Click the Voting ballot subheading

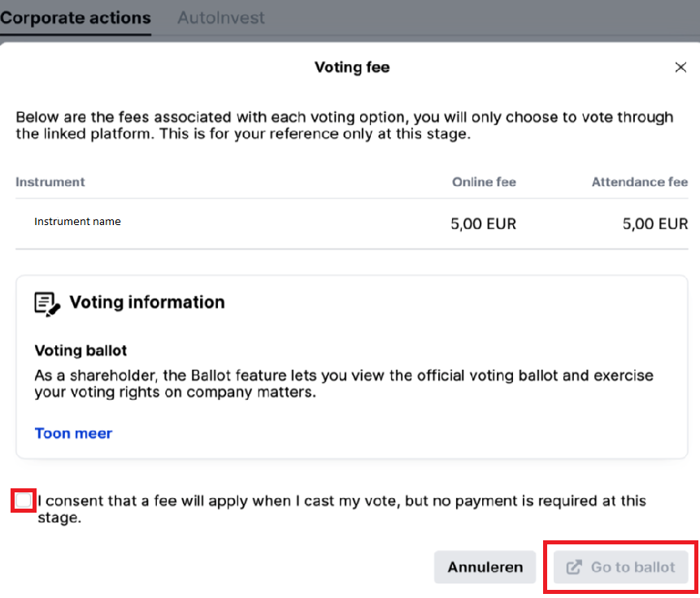[x=80, y=351]
